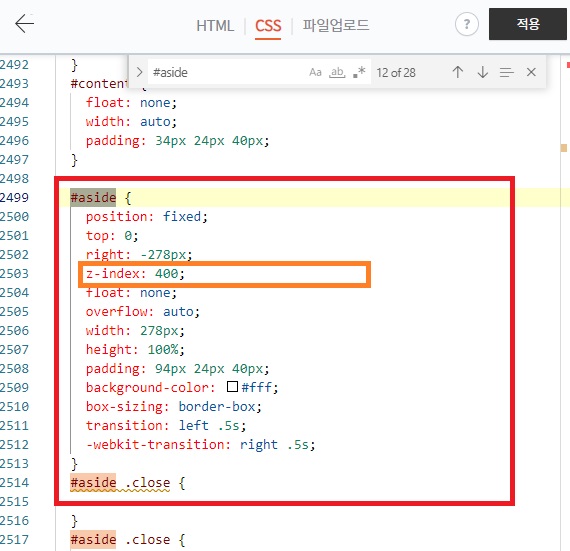Image resolution: width=570 pixels, height=551 pixels.
Task: Expand replace field with chevron toggle
Action: pos(139,72)
